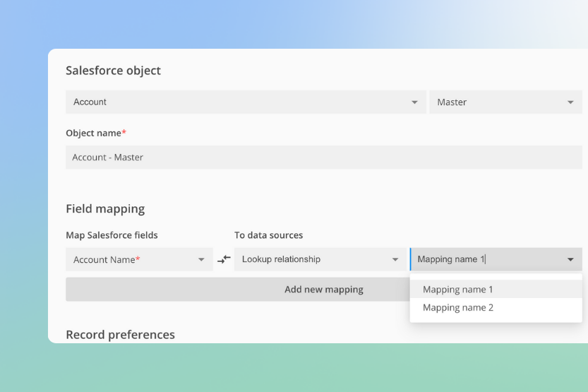Open the Master record type selector

pyautogui.click(x=498, y=102)
